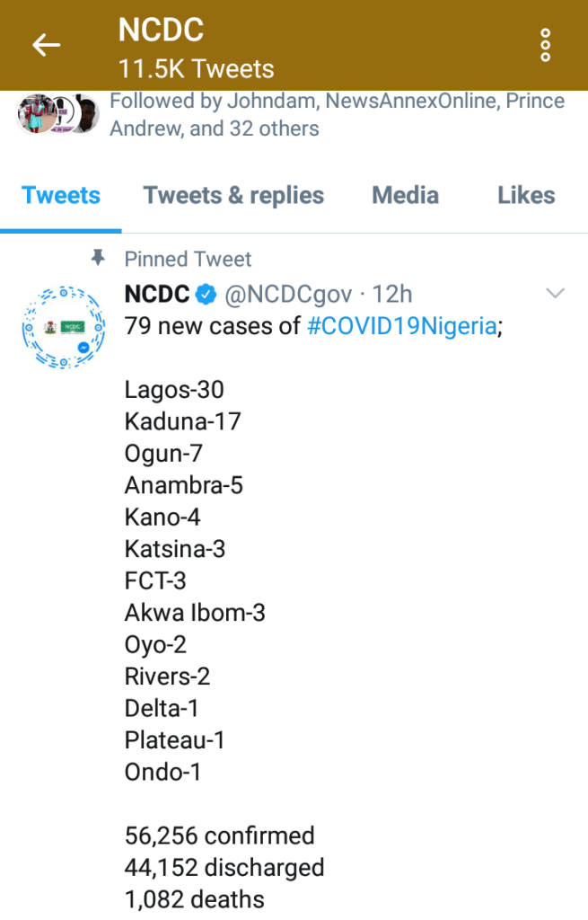
Task: Tap the pinned tweet pin icon
Action: click(x=99, y=259)
